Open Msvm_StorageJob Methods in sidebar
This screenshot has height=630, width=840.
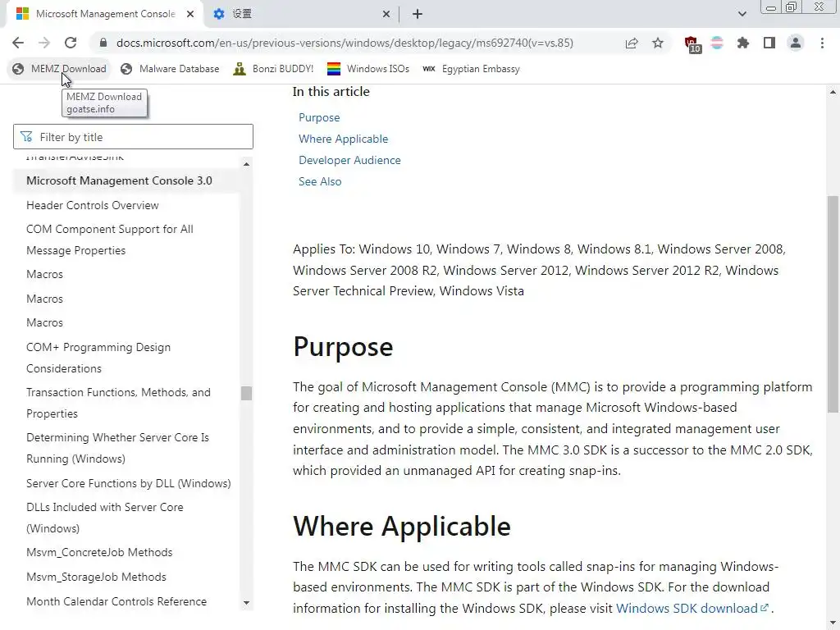(96, 577)
